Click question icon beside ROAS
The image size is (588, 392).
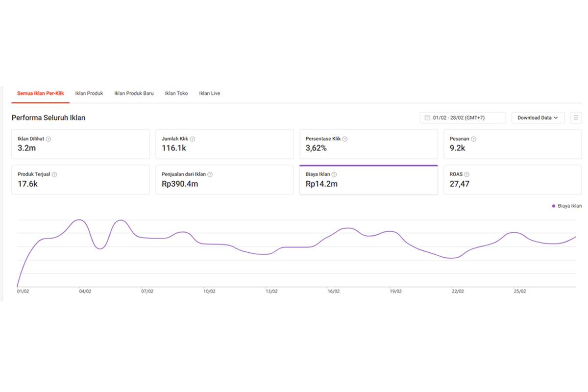click(x=466, y=174)
